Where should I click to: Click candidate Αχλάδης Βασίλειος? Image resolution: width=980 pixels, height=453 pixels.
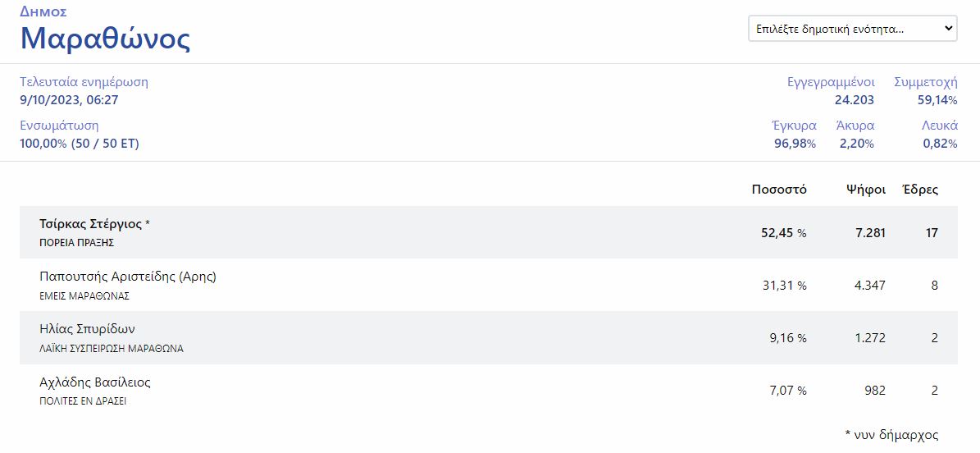coord(94,382)
